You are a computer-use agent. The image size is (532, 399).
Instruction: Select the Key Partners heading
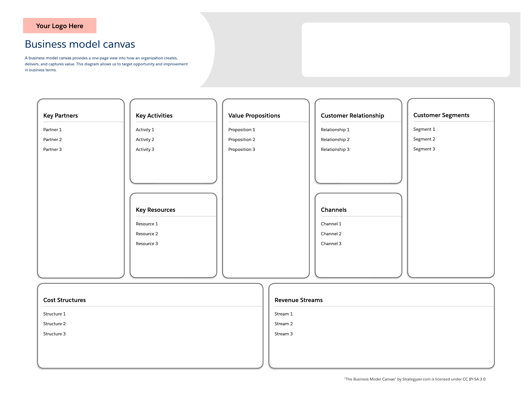tap(61, 116)
